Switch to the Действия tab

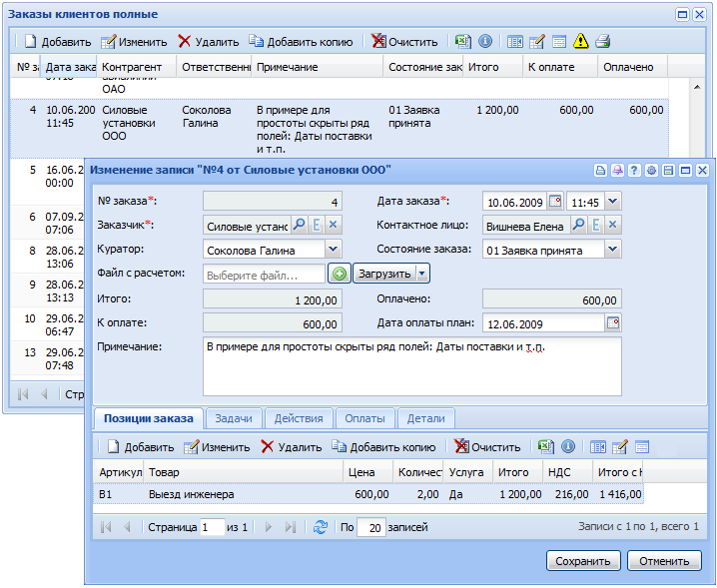299,418
